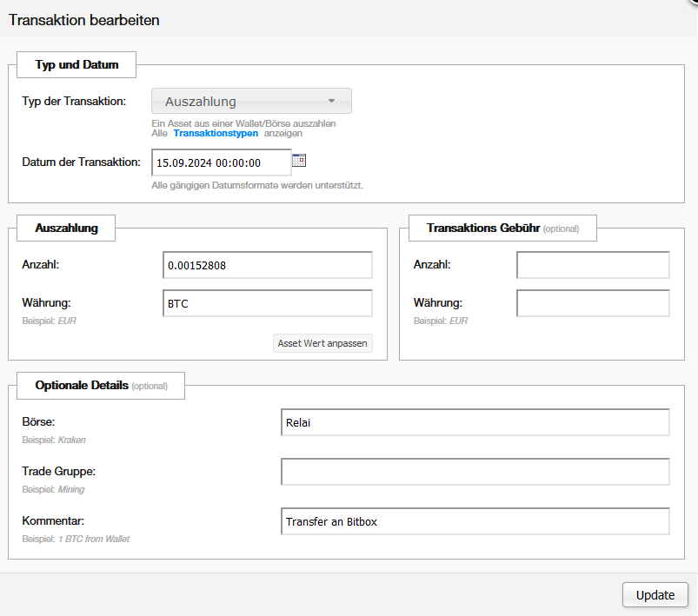Viewport: 698px width, 616px height.
Task: Click the 'Transaktion bearbeiten' dialog title
Action: tap(84, 20)
